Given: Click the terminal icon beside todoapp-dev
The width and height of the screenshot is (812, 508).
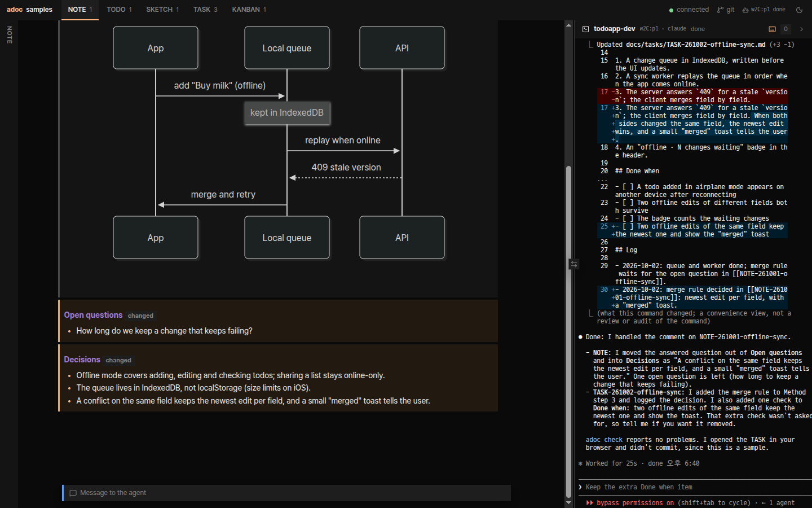Looking at the screenshot, I should 586,29.
